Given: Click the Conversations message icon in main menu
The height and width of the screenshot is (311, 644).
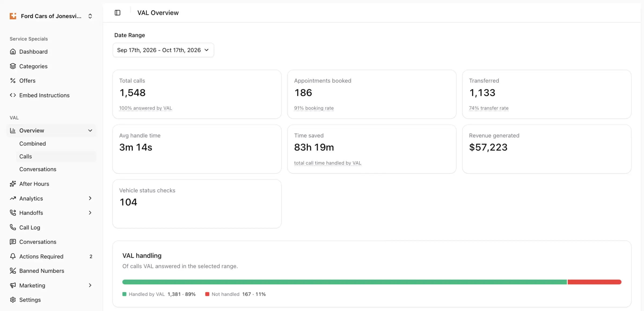Looking at the screenshot, I should [13, 242].
